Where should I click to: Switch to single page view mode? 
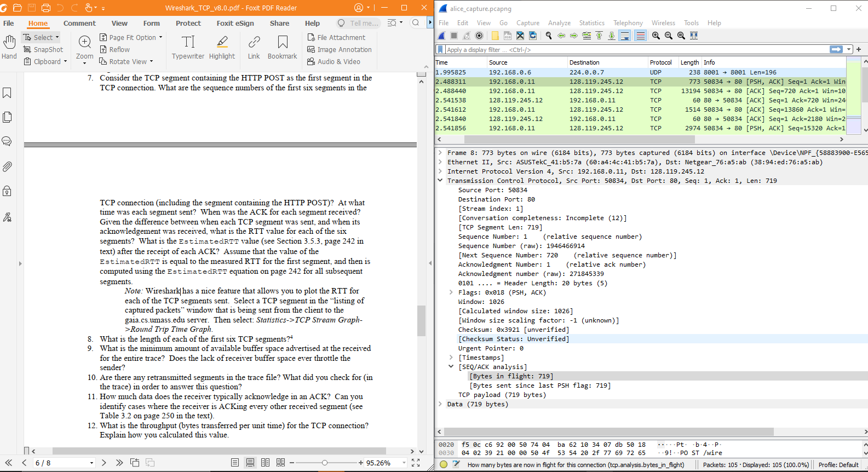[235, 463]
